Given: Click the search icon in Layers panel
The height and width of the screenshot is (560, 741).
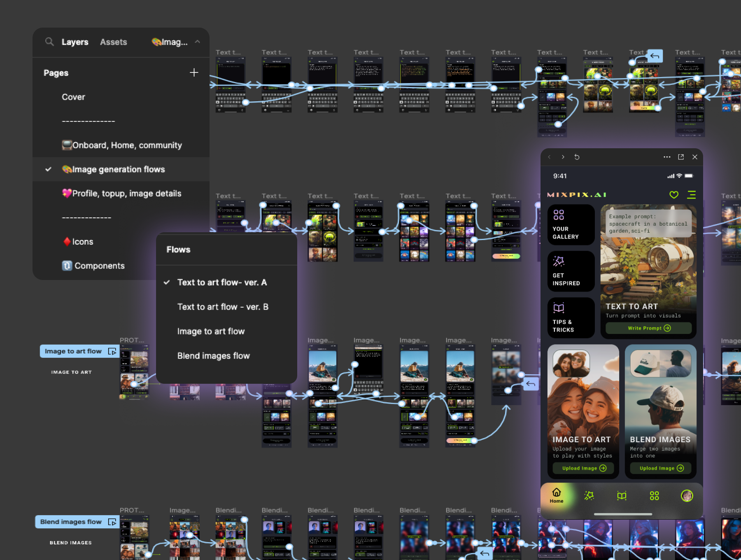Looking at the screenshot, I should [x=49, y=42].
